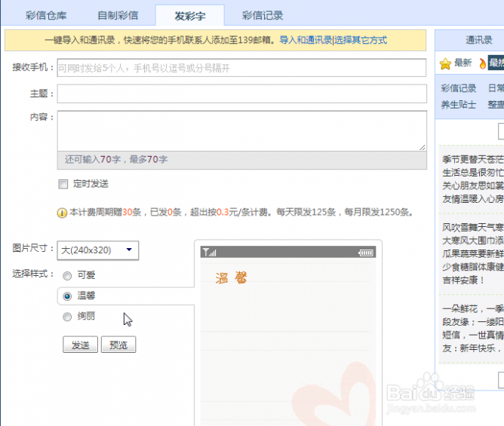Select the 风吹雪舞天气寒 message template

[472, 254]
